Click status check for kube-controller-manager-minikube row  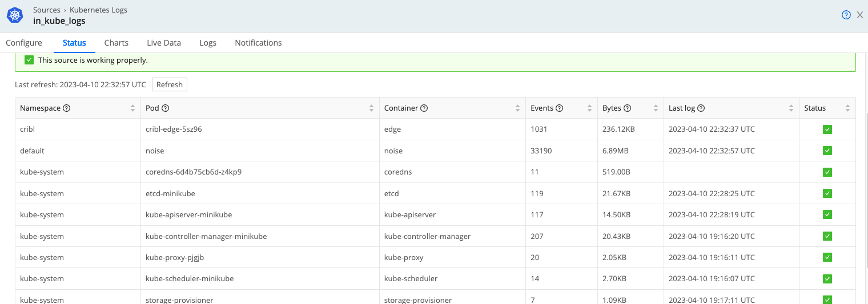tap(827, 236)
